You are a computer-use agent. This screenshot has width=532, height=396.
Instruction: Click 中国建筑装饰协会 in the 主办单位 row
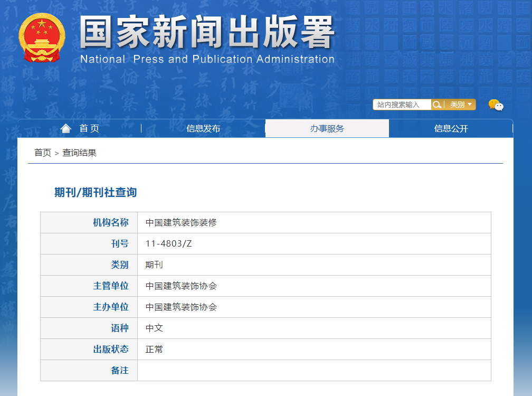pos(181,307)
